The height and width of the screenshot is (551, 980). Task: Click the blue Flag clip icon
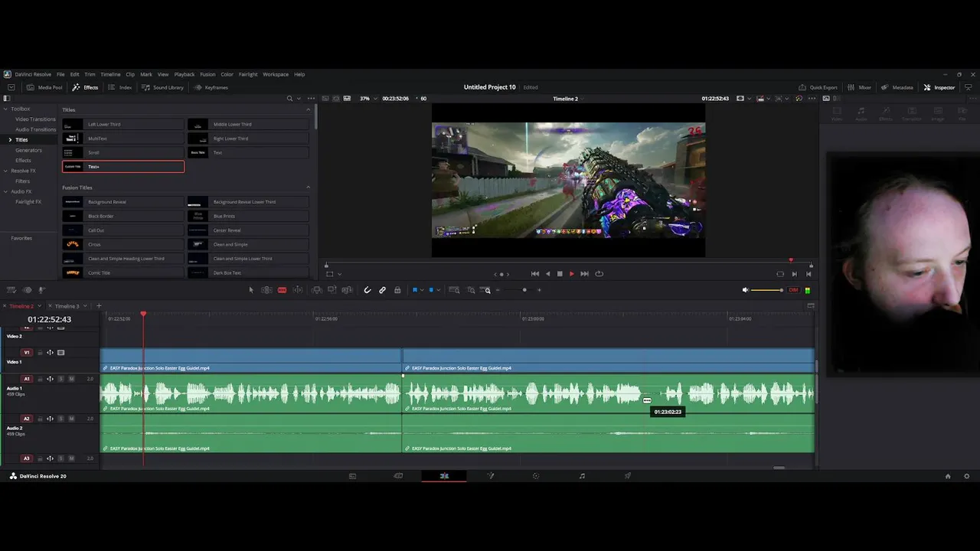(415, 290)
